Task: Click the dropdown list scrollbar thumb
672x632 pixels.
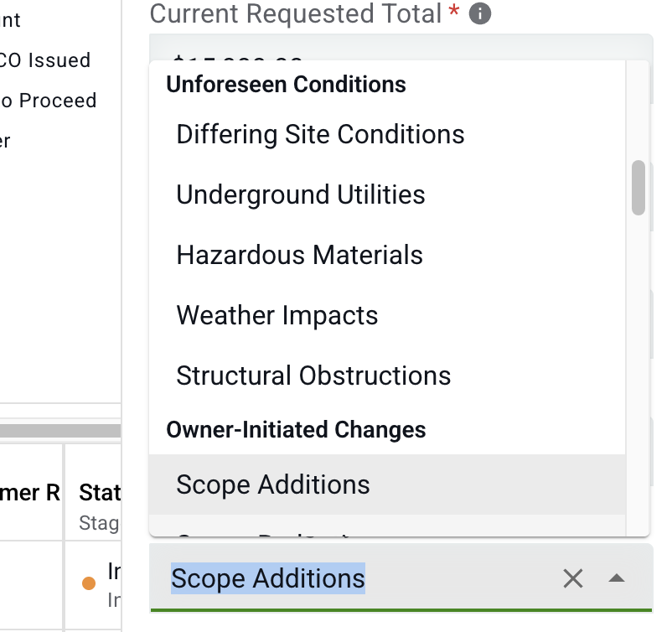Action: point(638,188)
